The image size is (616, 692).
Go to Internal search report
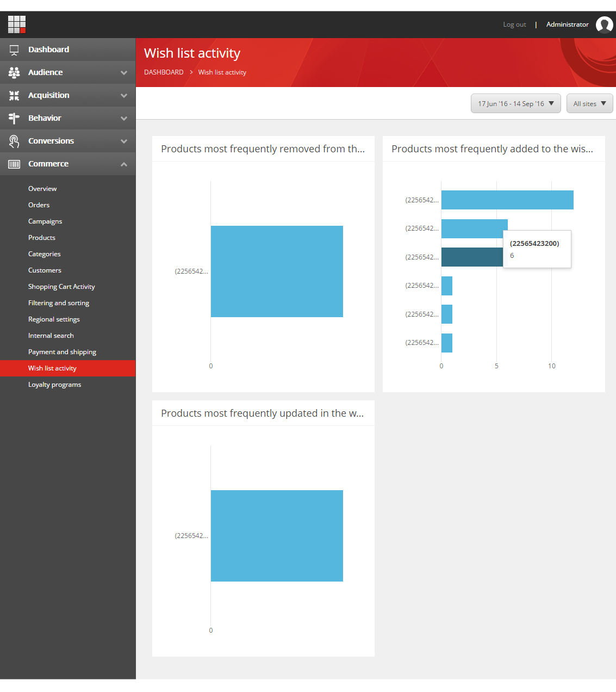point(51,336)
